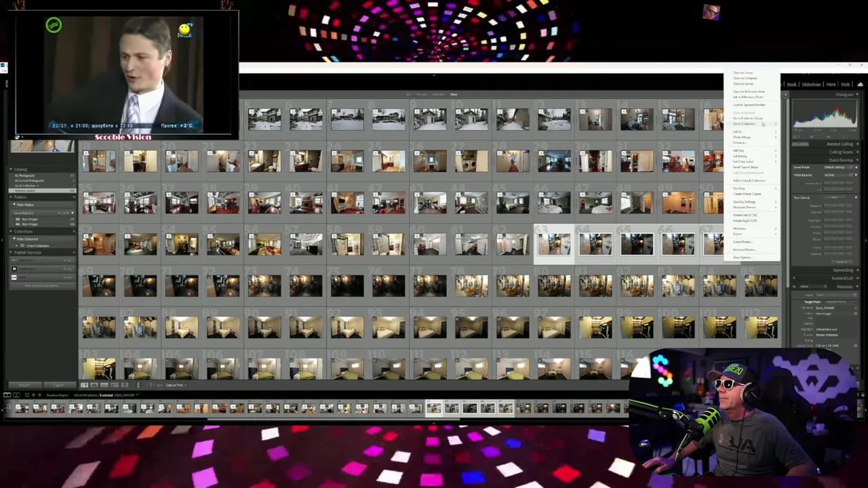The width and height of the screenshot is (868, 488).
Task: Choose Open in Loupe from context menu
Action: click(x=743, y=73)
